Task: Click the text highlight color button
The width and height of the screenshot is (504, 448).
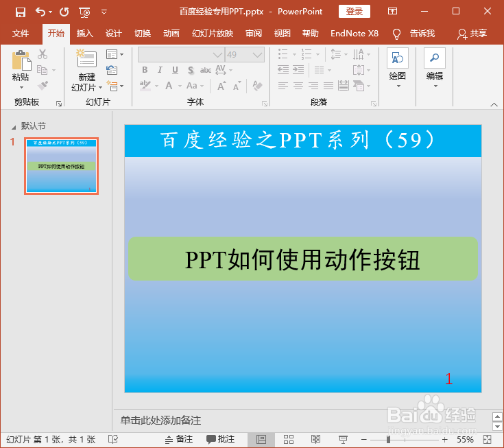Action: coord(145,86)
